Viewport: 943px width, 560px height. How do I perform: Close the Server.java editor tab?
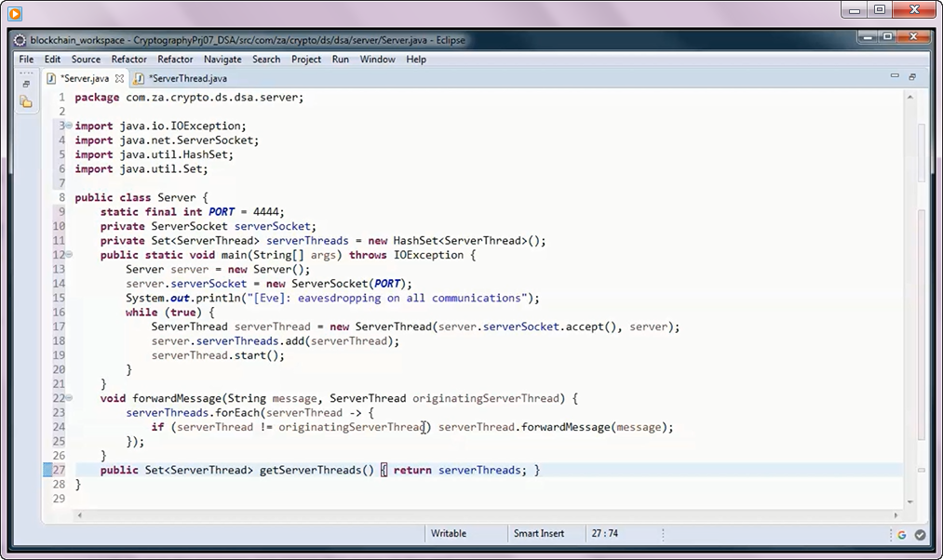120,79
